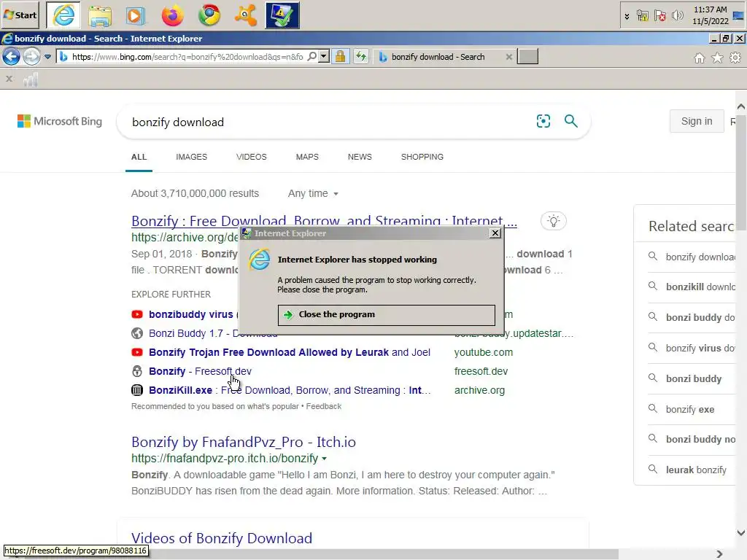Switch to the VIDEOS tab
Image resolution: width=747 pixels, height=560 pixels.
tap(252, 157)
